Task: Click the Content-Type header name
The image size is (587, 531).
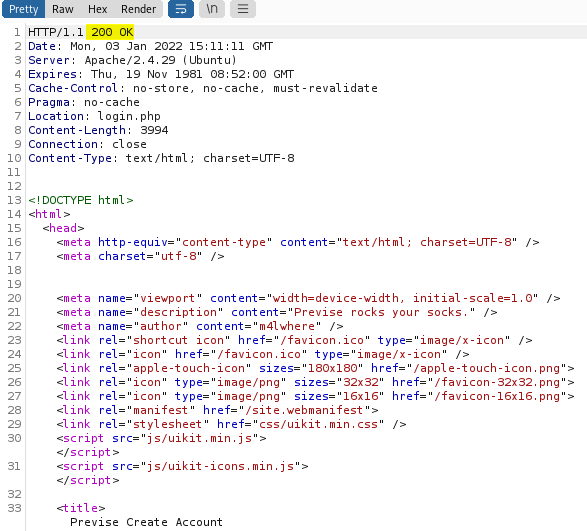Action: coord(70,158)
